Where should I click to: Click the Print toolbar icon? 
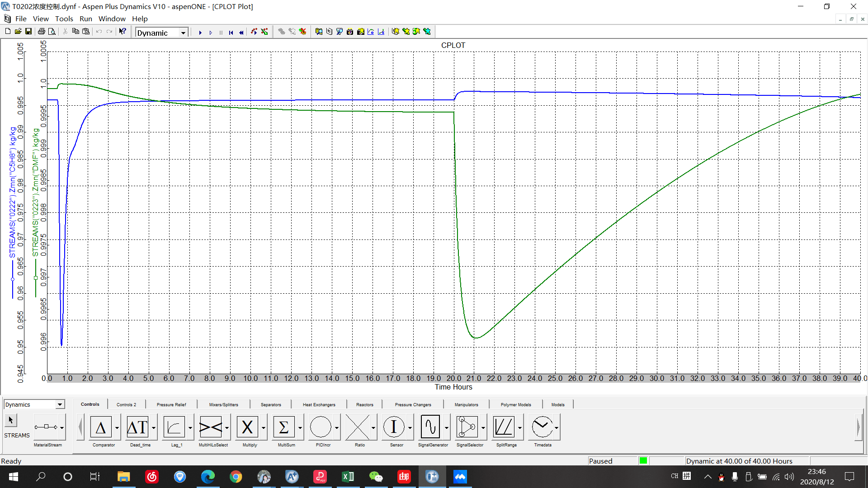[x=42, y=32]
